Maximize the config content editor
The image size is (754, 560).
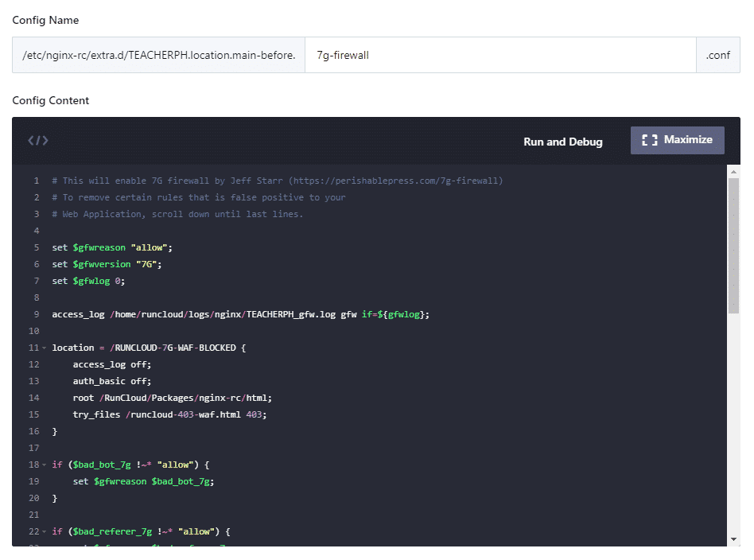[677, 140]
